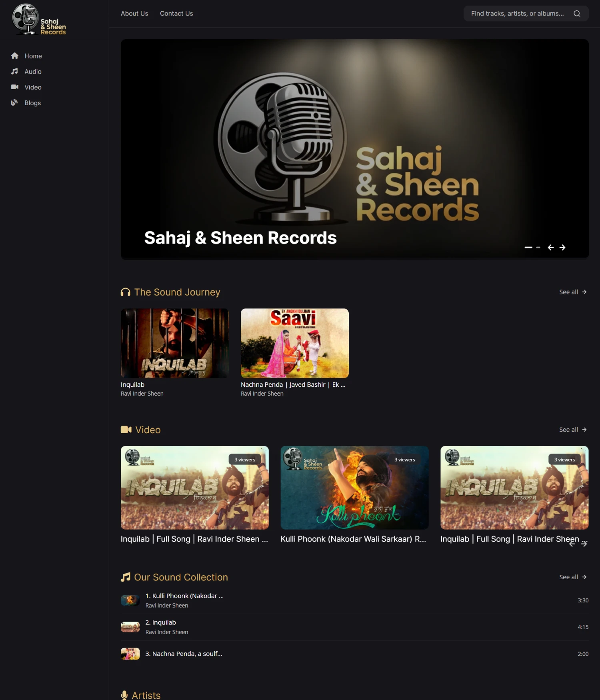This screenshot has height=700, width=600.
Task: Click the Inquilab title under Sound Journey
Action: tap(133, 384)
